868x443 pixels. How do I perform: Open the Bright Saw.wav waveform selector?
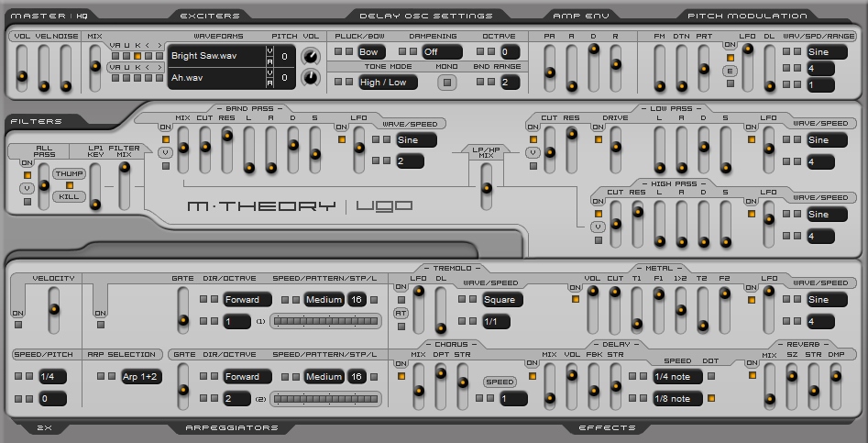(215, 56)
